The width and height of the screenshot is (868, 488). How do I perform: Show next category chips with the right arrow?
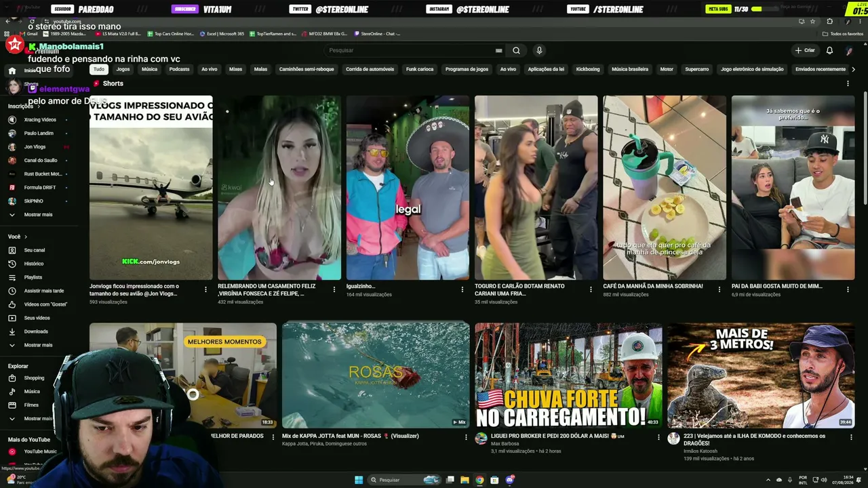click(x=853, y=69)
